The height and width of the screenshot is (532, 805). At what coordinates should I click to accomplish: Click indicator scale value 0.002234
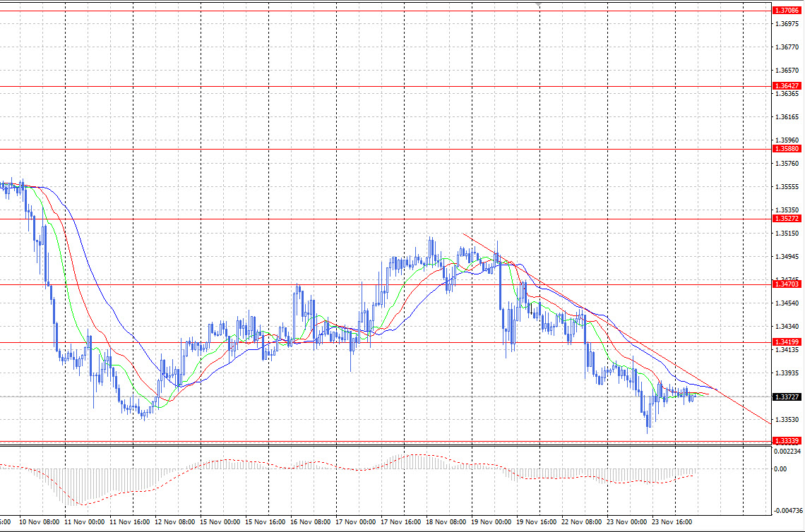click(787, 452)
